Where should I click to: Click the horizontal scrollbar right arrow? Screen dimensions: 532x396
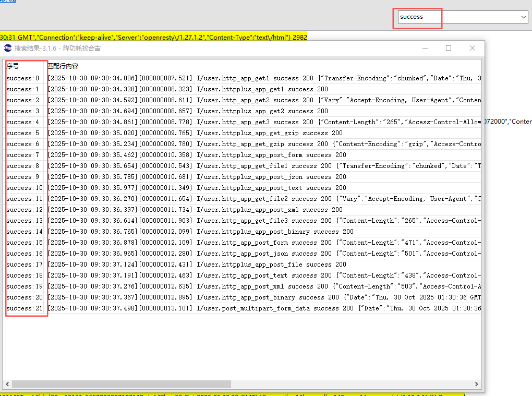(x=477, y=385)
